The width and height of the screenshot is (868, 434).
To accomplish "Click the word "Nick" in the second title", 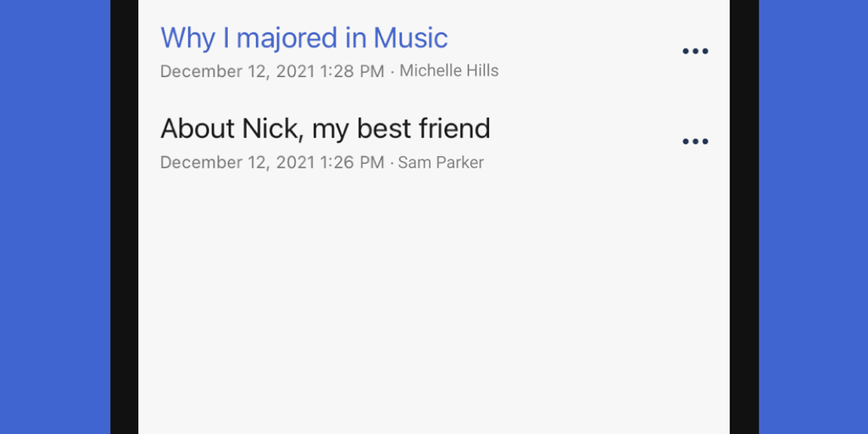I will click(x=273, y=129).
